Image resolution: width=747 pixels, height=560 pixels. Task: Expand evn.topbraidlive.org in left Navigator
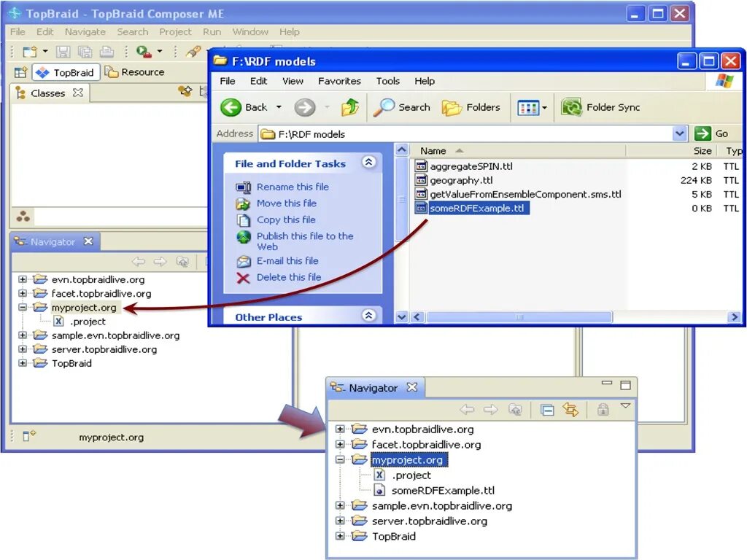(23, 279)
